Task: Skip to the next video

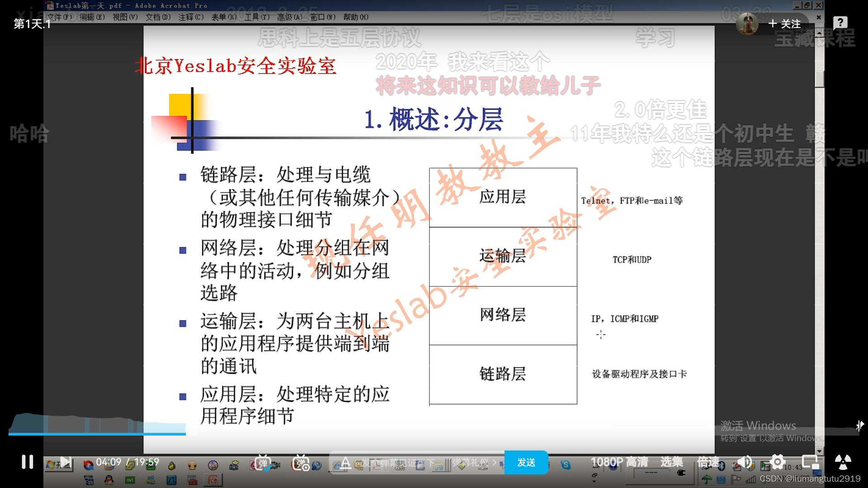Action: tap(65, 462)
